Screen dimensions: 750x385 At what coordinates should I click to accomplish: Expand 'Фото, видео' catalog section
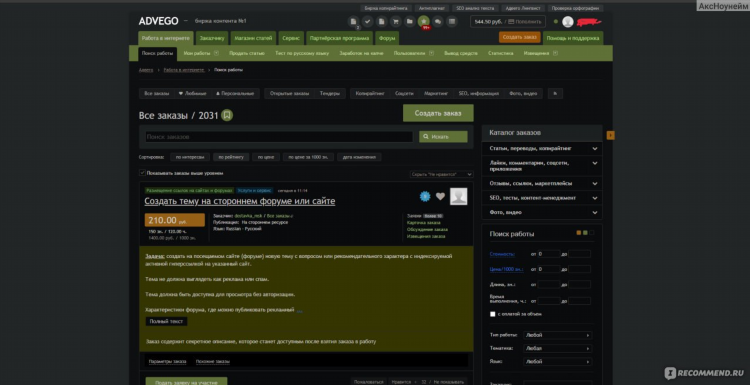pyautogui.click(x=542, y=212)
